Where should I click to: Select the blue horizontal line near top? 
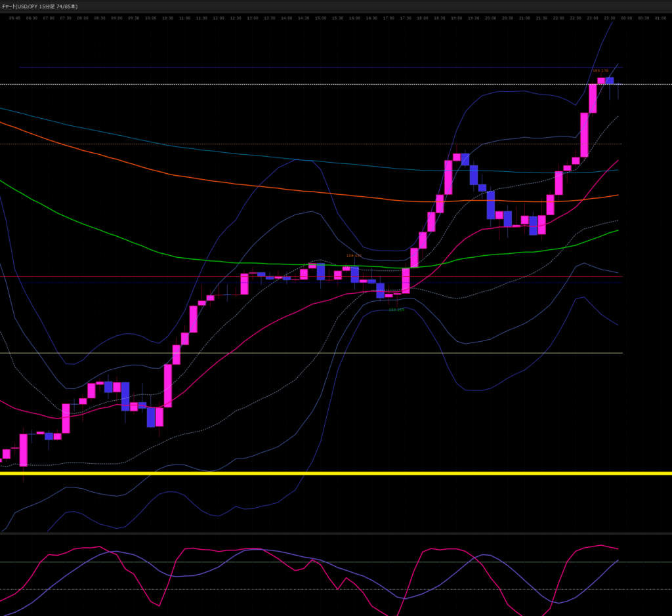262,67
